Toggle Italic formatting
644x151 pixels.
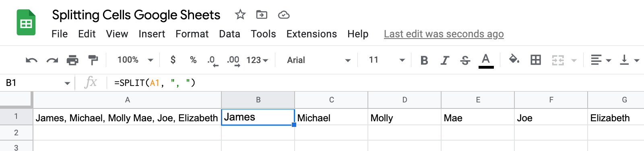pos(444,60)
